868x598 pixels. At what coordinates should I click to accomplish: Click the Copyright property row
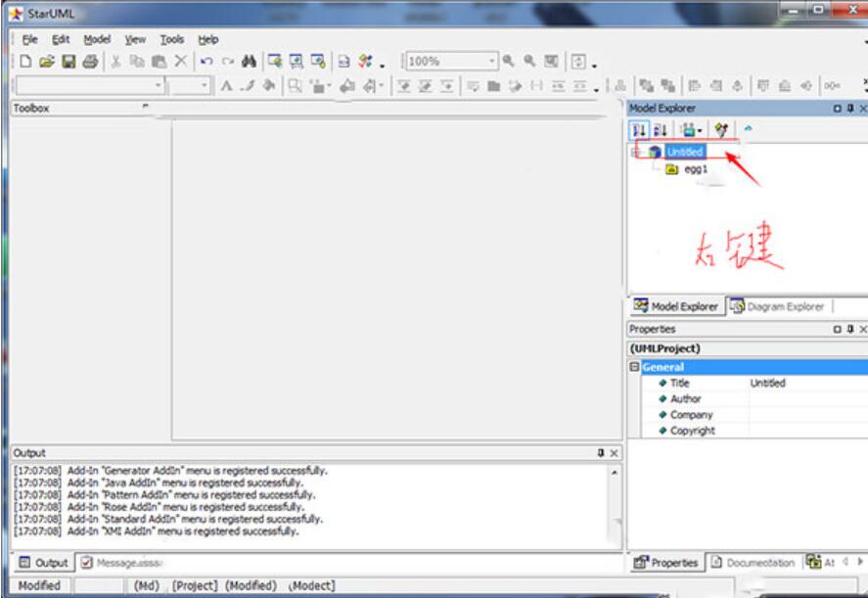click(x=754, y=431)
